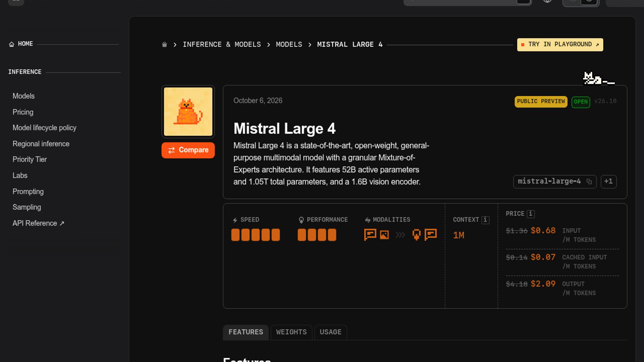644x362 pixels.
Task: Click the October 6, 2026 date
Action: [258, 101]
